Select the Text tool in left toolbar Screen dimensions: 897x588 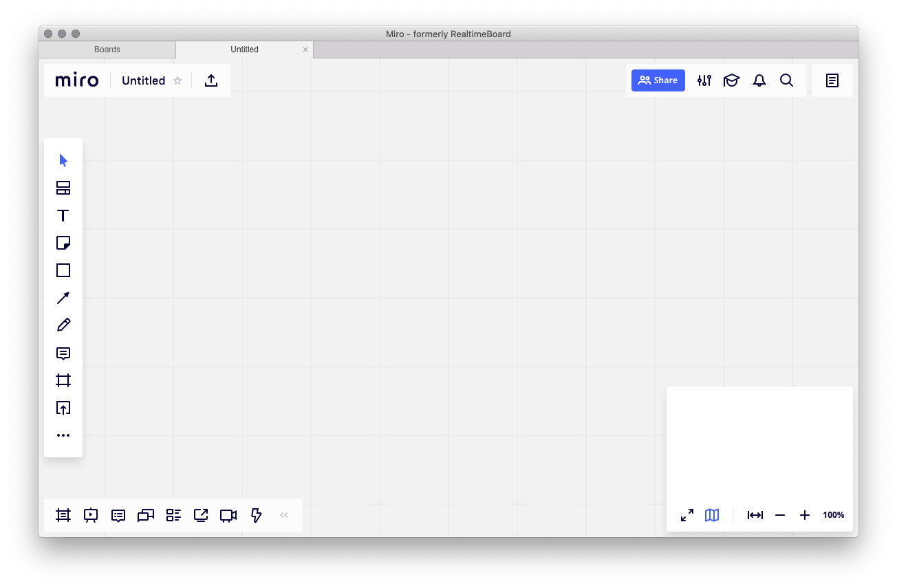click(63, 215)
